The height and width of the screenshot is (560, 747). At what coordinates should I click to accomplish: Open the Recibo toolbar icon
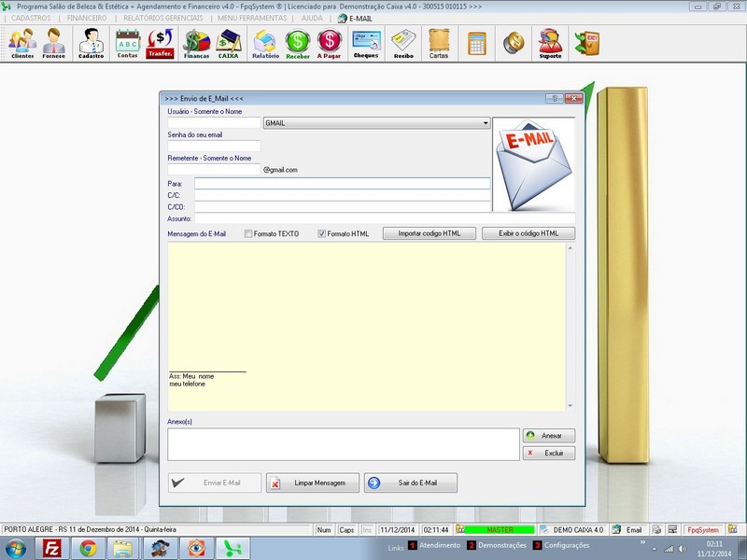point(403,43)
